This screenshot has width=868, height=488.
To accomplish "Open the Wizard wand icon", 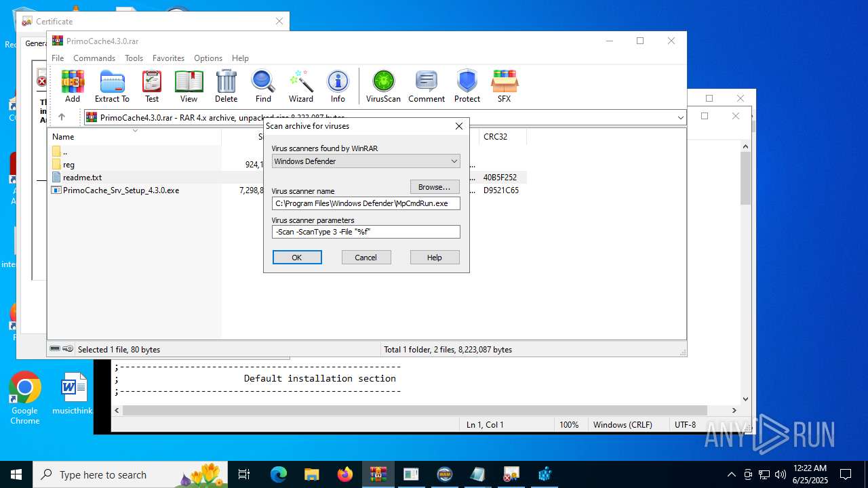I will (x=301, y=86).
